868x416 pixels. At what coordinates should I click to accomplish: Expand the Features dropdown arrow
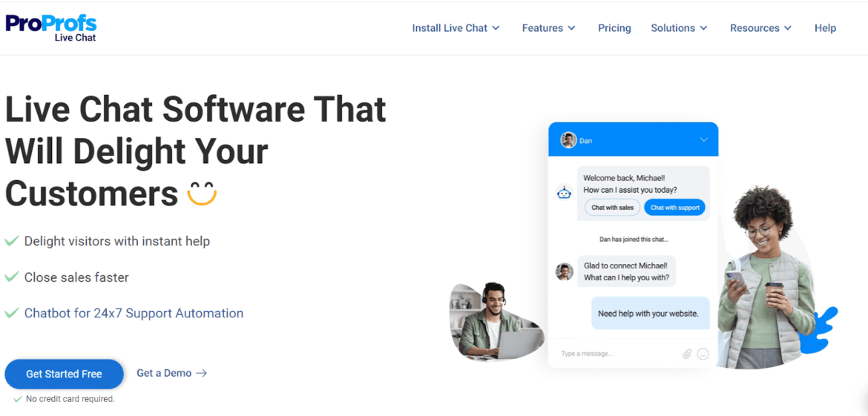point(571,27)
